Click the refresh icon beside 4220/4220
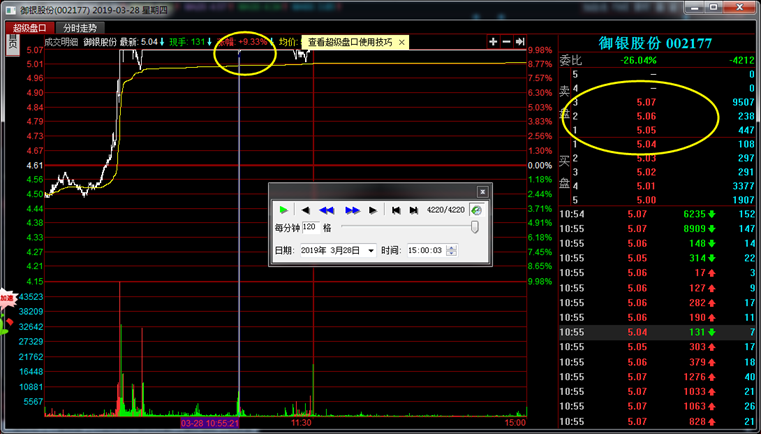 coord(477,211)
